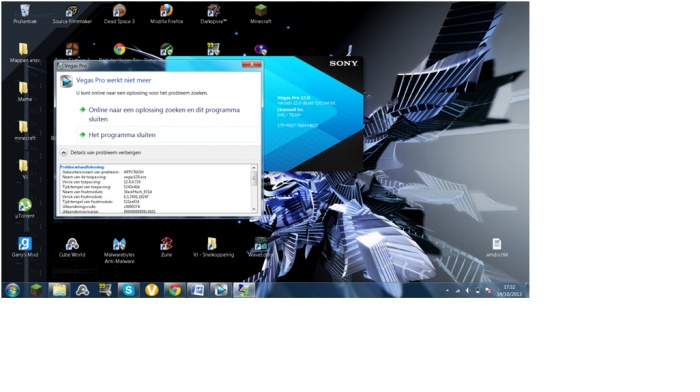Click the volume icon in system tray
The width and height of the screenshot is (700, 392).
(467, 291)
